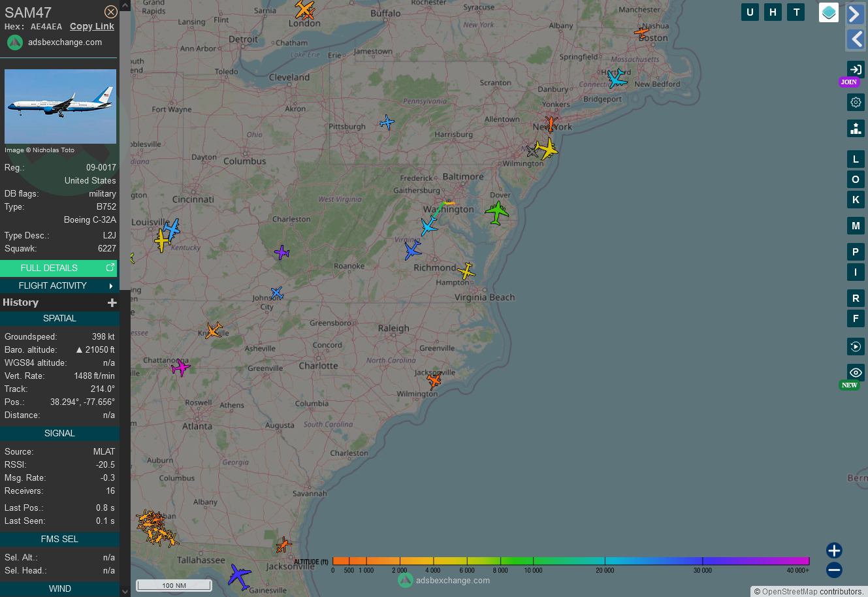Click the purple JOIN badge

click(849, 82)
